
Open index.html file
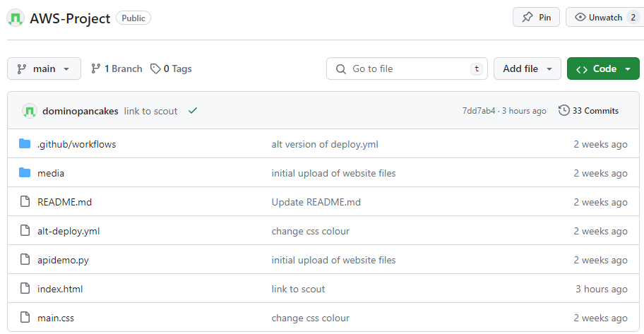click(x=60, y=289)
